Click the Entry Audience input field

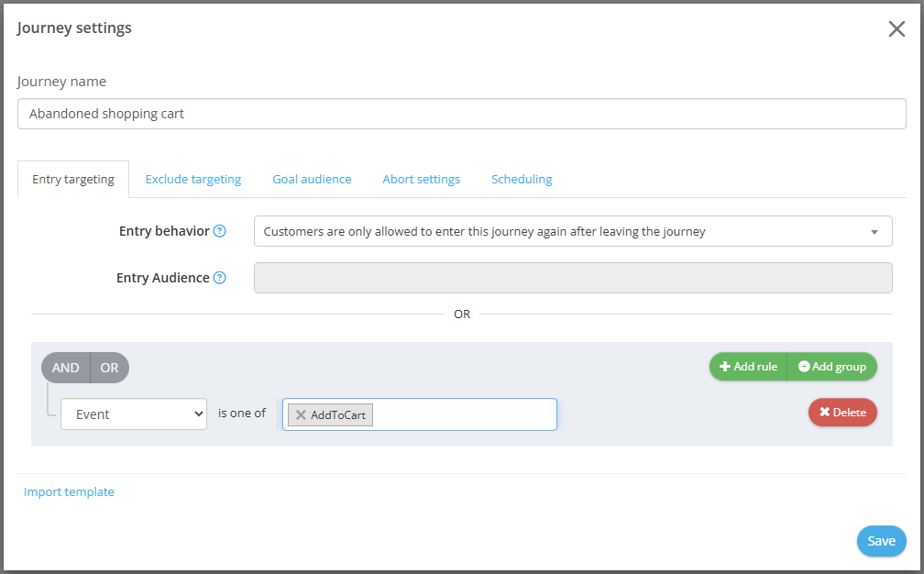coord(572,278)
